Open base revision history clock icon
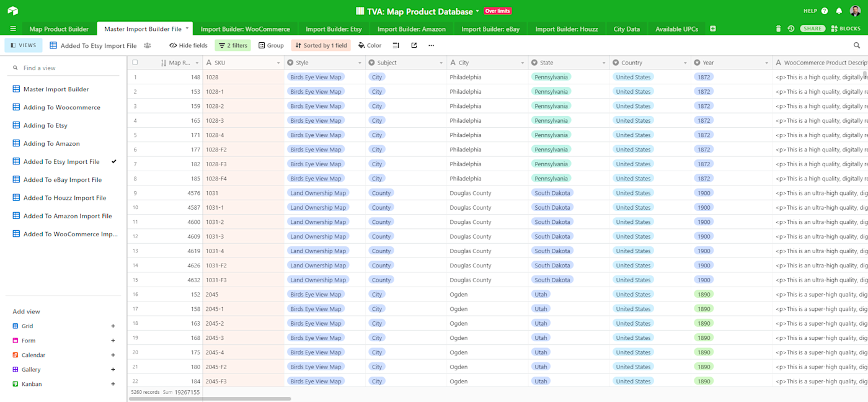This screenshot has width=868, height=402. pos(791,29)
